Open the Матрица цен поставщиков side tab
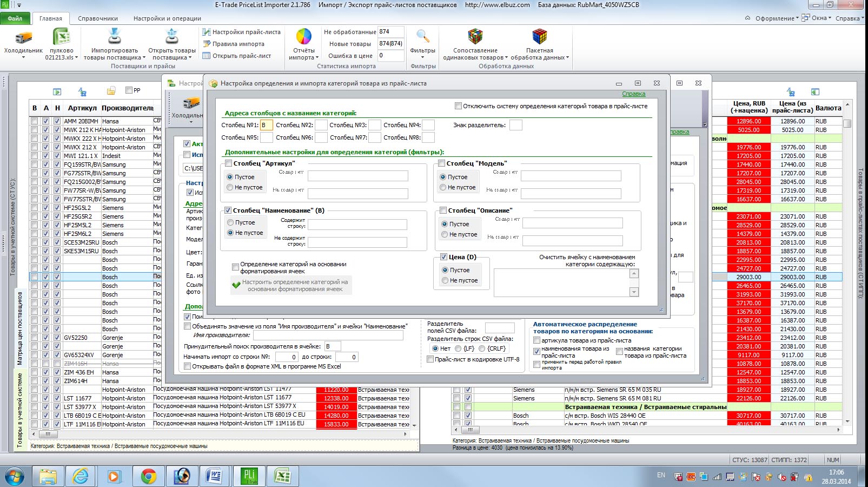 (x=20, y=328)
